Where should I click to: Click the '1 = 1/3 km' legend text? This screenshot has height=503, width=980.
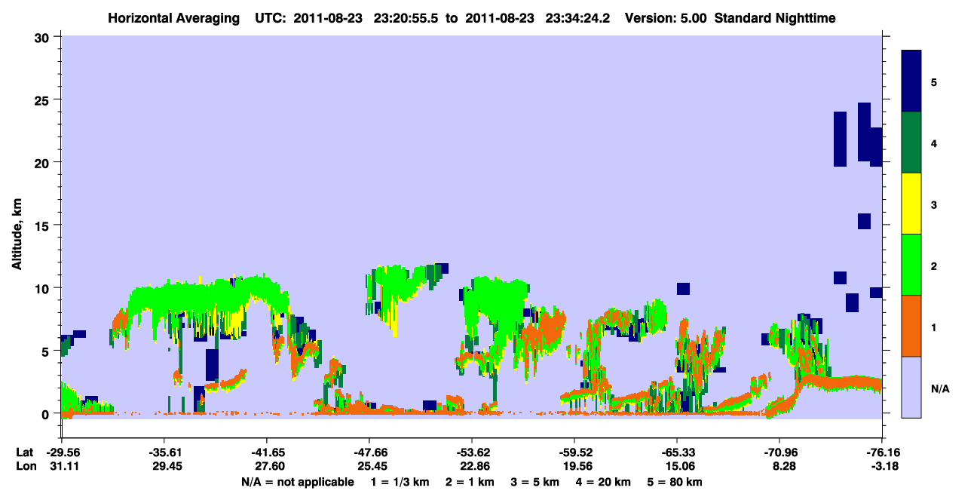(x=399, y=482)
